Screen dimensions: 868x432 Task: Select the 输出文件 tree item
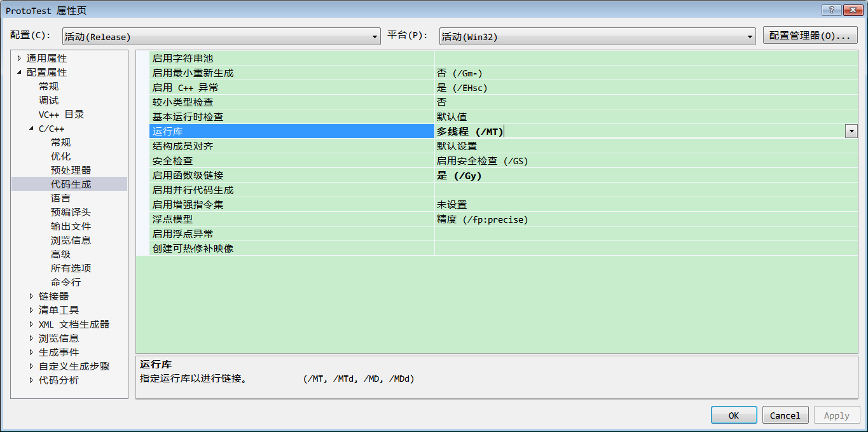[71, 226]
